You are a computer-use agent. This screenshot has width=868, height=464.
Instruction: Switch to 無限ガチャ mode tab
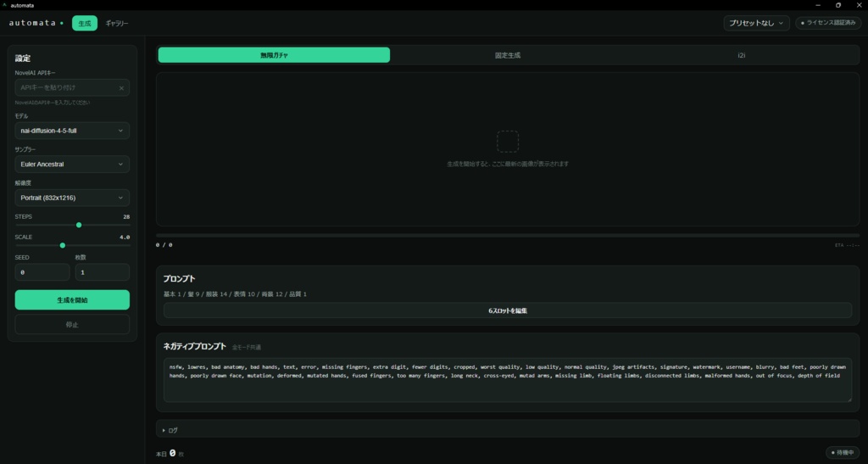click(274, 55)
